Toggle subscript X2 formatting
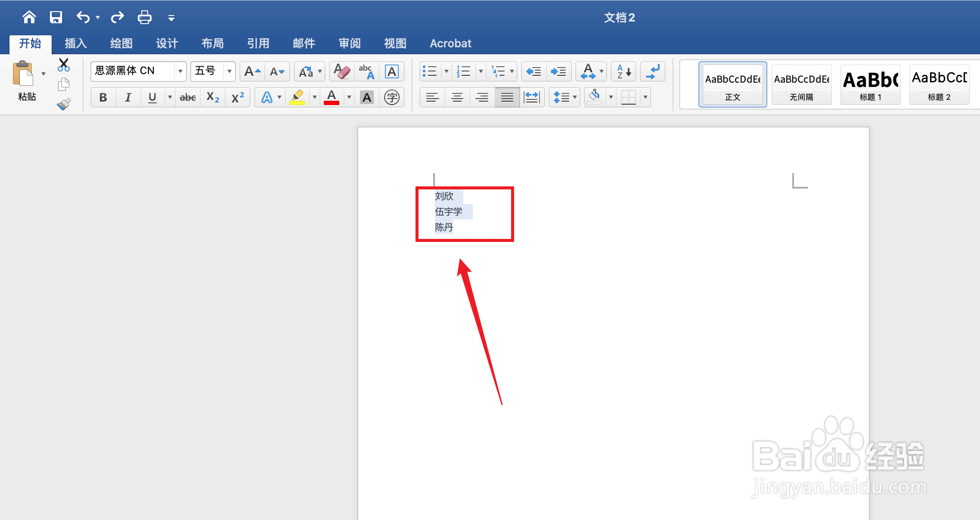The width and height of the screenshot is (980, 520). click(213, 97)
